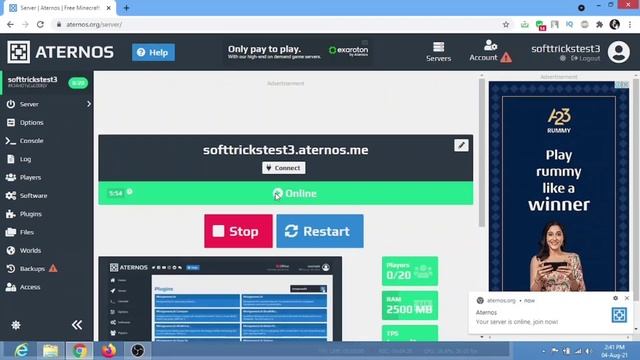Open Internet Explorer from taskbar
The image size is (640, 360).
click(x=21, y=351)
